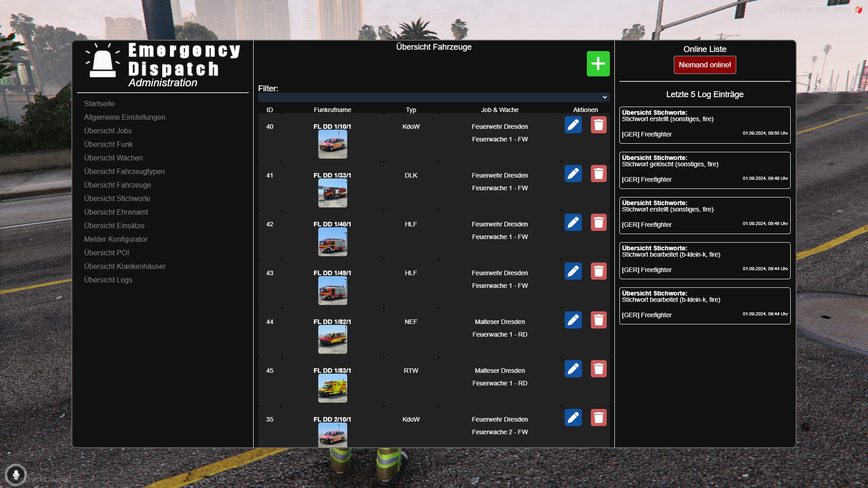Open the Filter dropdown

434,97
